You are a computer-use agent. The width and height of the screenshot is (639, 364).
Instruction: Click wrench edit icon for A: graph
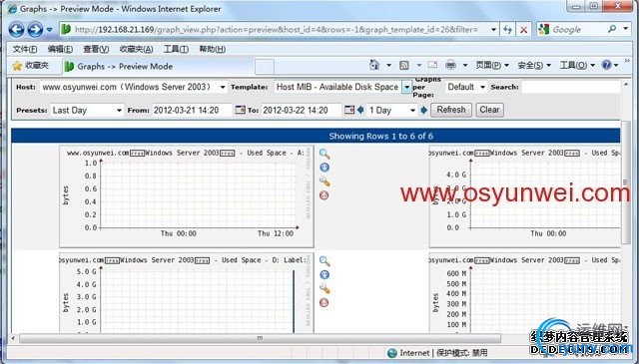point(324,182)
